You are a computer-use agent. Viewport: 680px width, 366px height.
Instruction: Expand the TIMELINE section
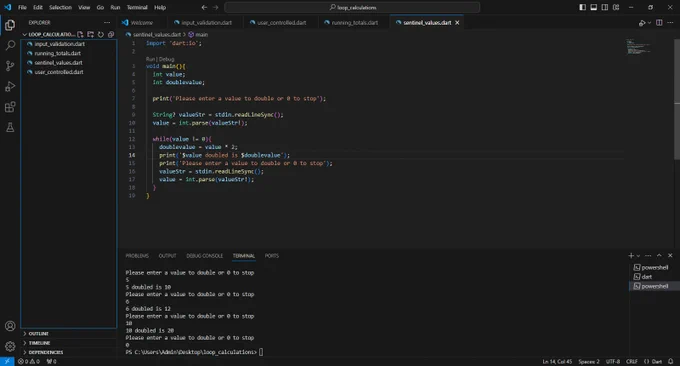[x=39, y=343]
